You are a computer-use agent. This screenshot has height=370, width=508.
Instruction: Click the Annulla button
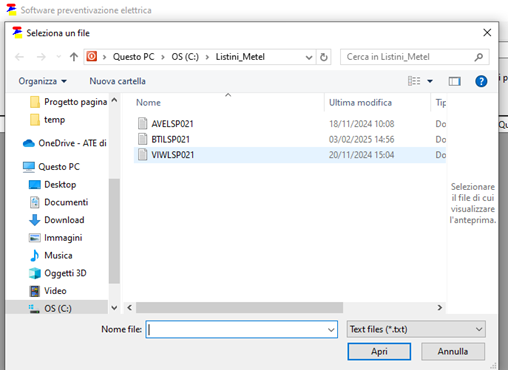[x=453, y=351]
